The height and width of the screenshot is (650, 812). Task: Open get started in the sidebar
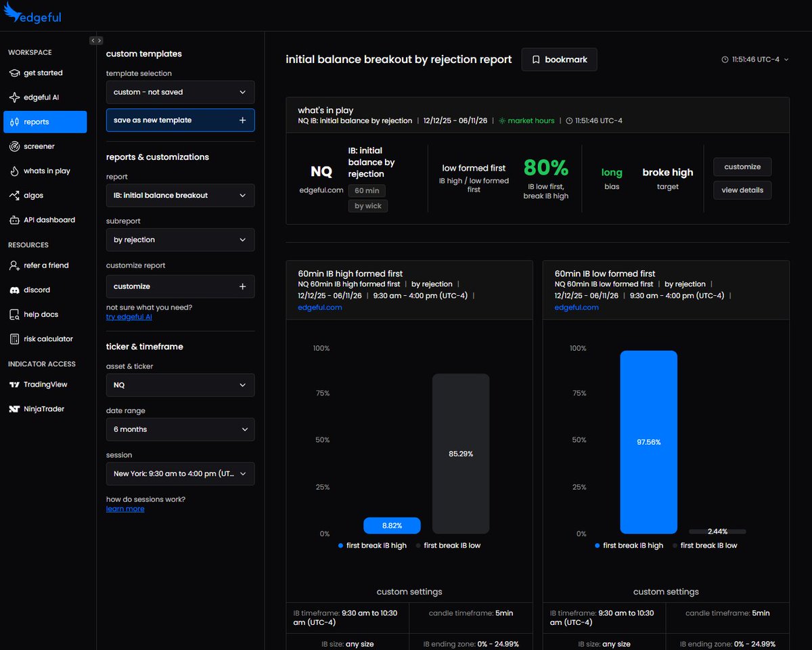point(45,73)
